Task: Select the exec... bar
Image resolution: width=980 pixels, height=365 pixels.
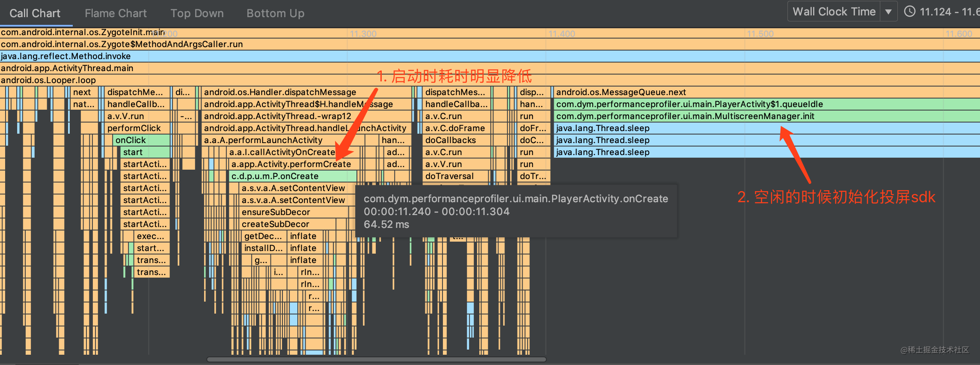Action: tap(152, 236)
